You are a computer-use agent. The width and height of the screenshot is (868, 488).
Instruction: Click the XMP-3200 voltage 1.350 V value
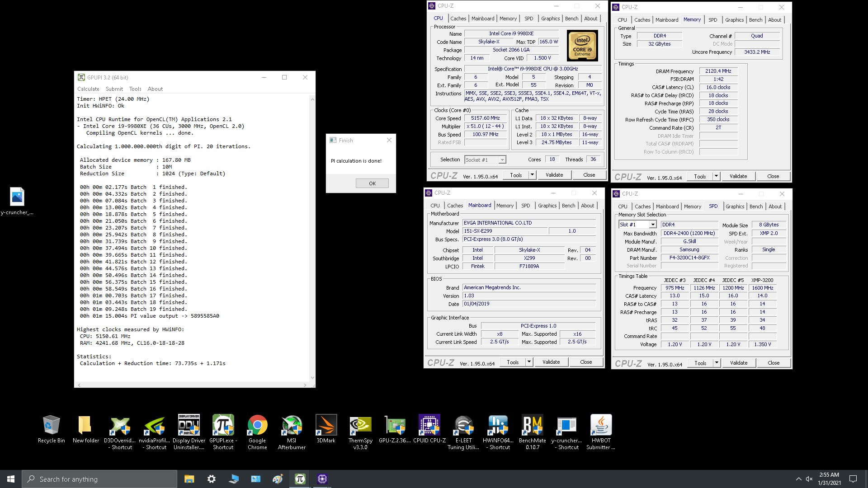click(x=763, y=344)
